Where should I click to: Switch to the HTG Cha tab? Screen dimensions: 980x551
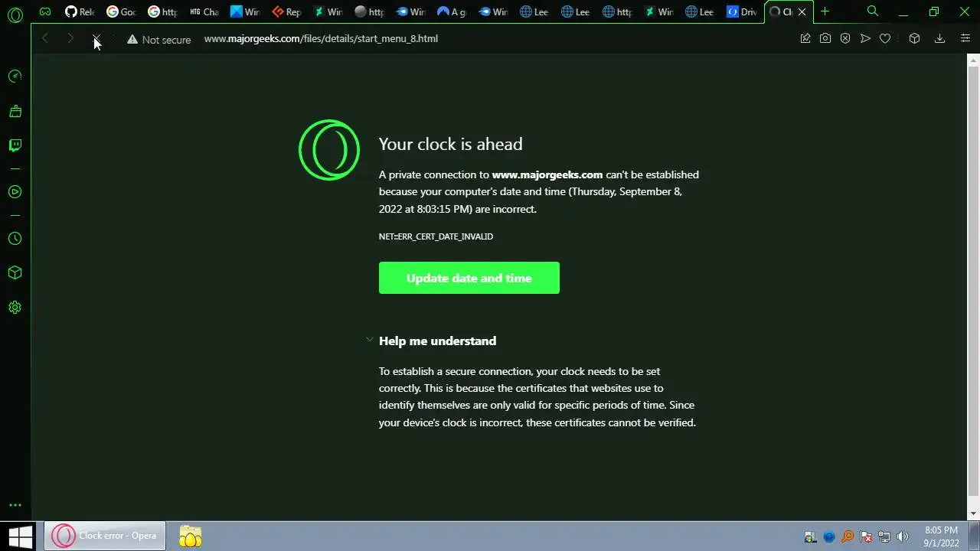click(x=204, y=11)
